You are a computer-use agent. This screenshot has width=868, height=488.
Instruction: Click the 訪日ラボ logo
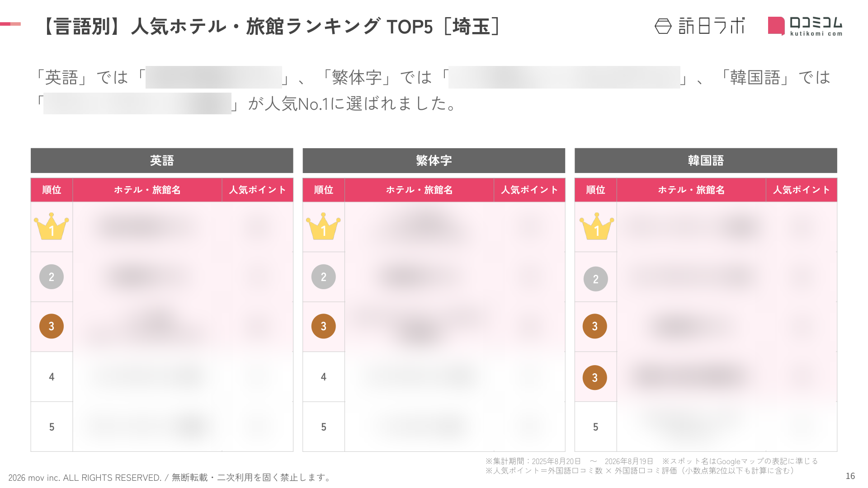pos(699,26)
